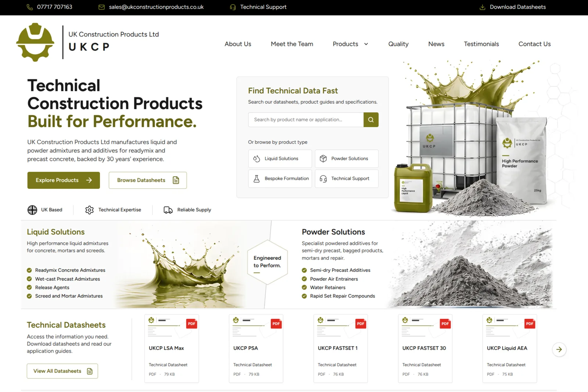Click Technical Support link in top bar
Viewport: 588px width, 392px height.
(263, 7)
